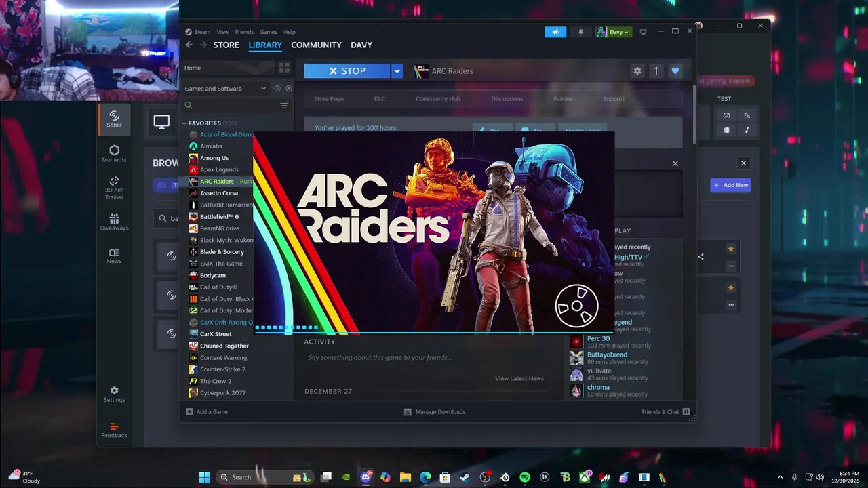The image size is (868, 488).
Task: Click the Steam library search field
Action: 231,106
